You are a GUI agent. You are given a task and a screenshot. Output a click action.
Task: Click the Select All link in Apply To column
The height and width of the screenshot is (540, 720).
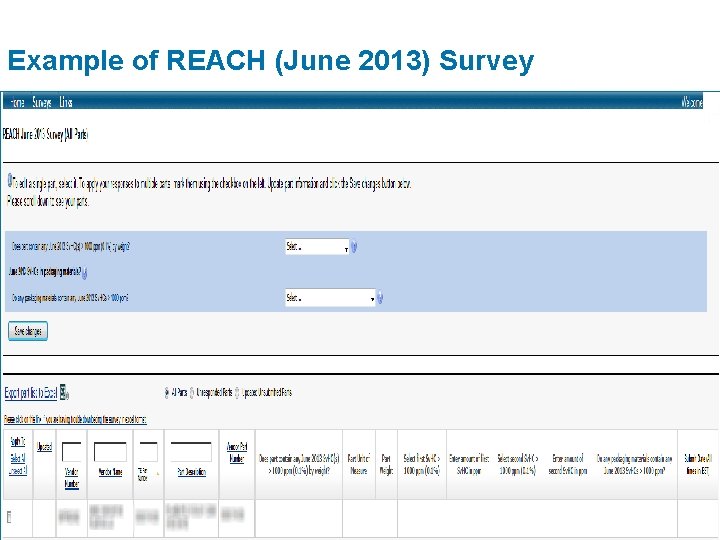(x=18, y=458)
